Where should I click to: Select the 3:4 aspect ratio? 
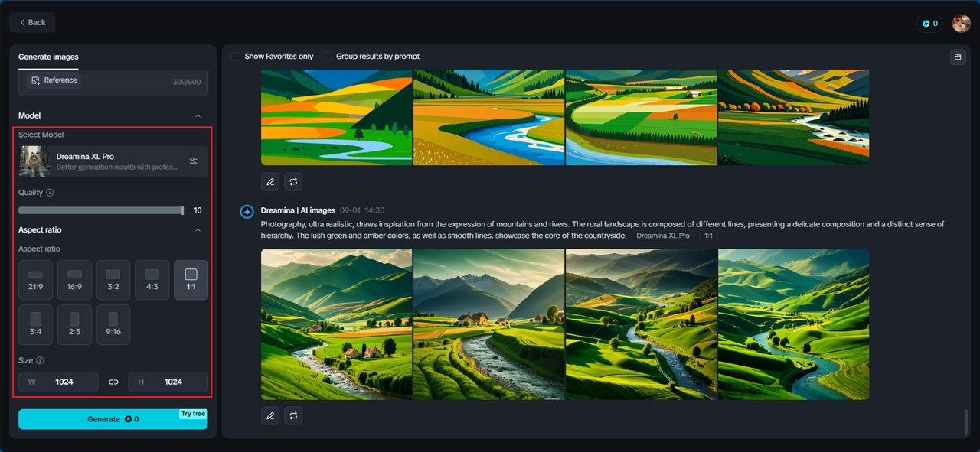click(35, 325)
